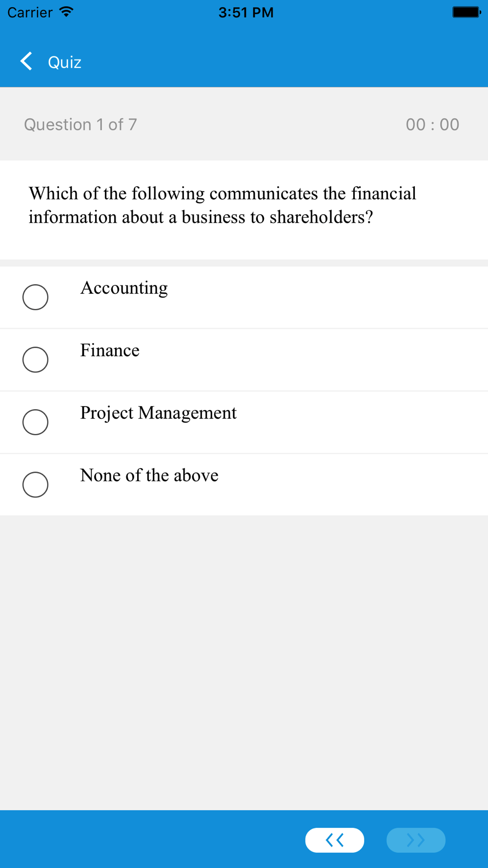The image size is (488, 868).
Task: Tap the 3:51 PM clock
Action: 246,12
